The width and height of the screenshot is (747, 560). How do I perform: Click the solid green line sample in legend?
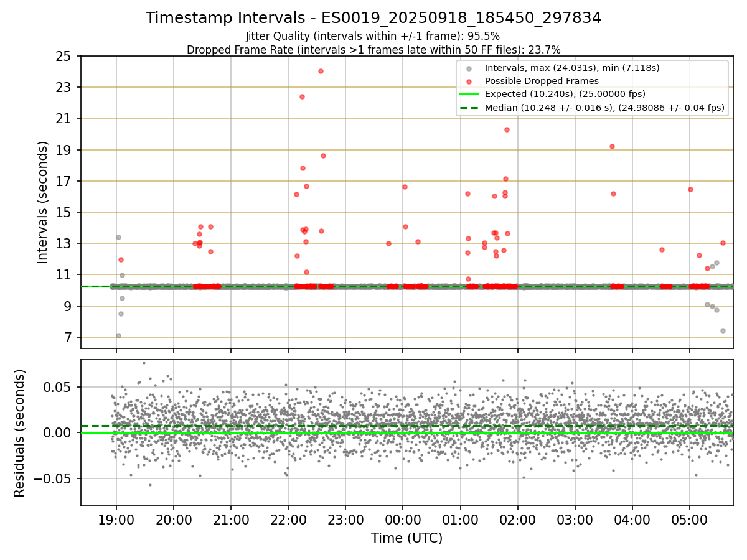(469, 94)
